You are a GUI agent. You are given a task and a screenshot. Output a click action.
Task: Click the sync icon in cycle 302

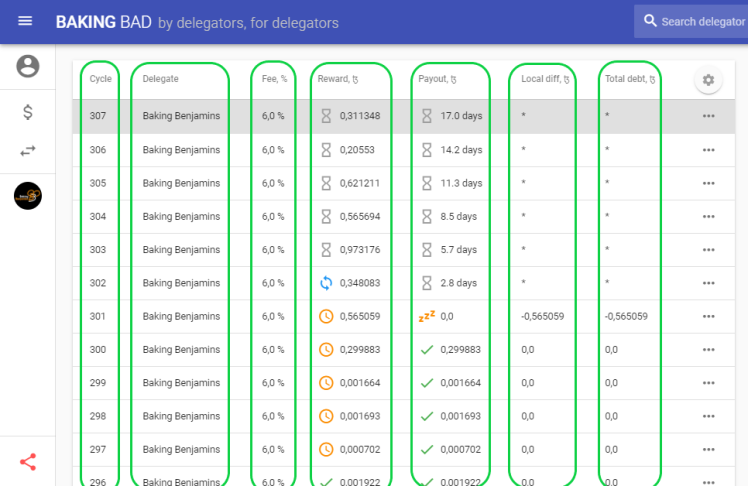point(326,283)
